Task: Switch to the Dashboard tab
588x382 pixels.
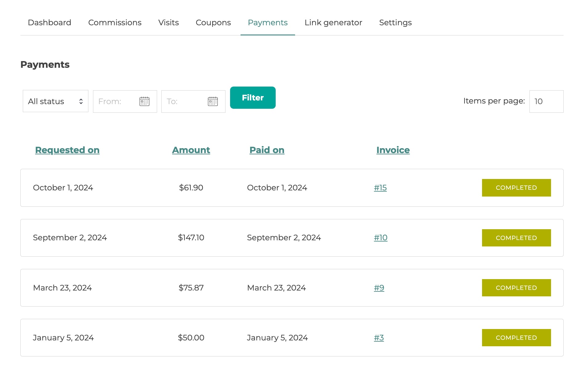Action: (x=49, y=22)
